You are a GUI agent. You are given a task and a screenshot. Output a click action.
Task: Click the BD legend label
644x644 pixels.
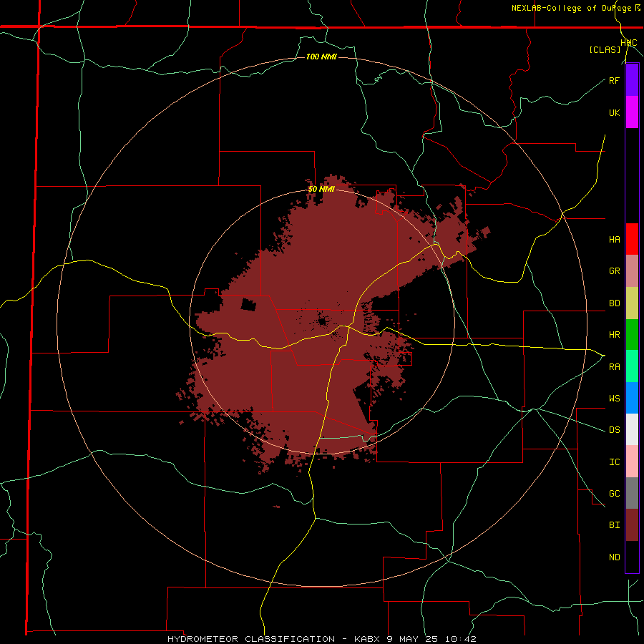pyautogui.click(x=614, y=303)
